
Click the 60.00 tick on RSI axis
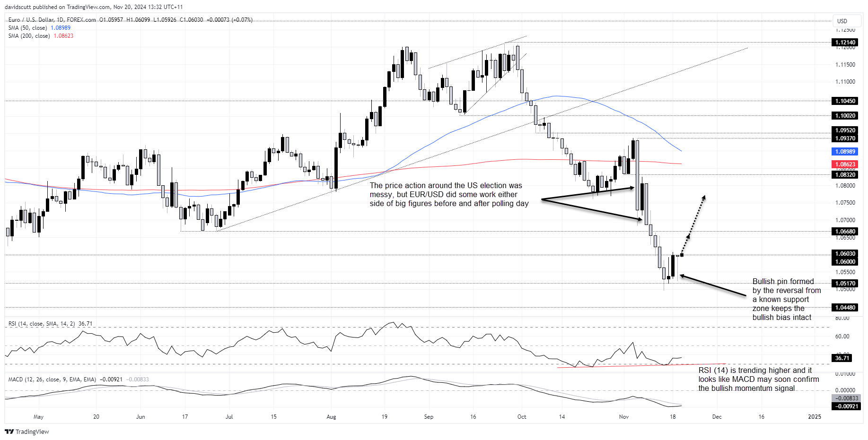[x=842, y=336]
